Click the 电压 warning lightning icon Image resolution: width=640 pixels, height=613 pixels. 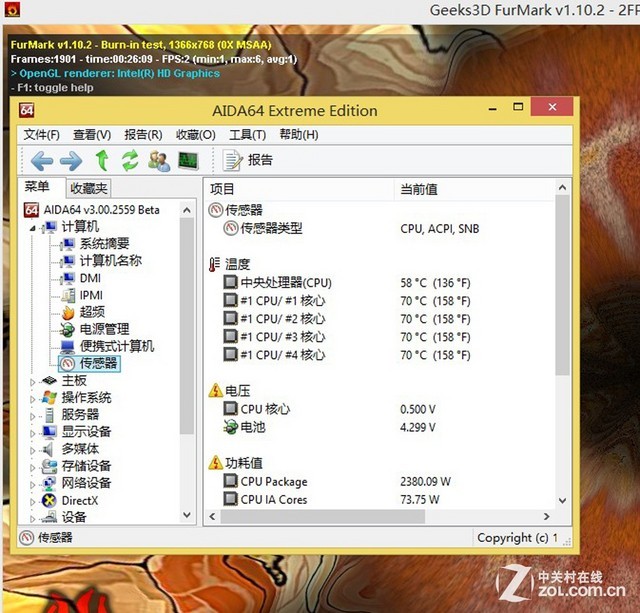(x=216, y=391)
